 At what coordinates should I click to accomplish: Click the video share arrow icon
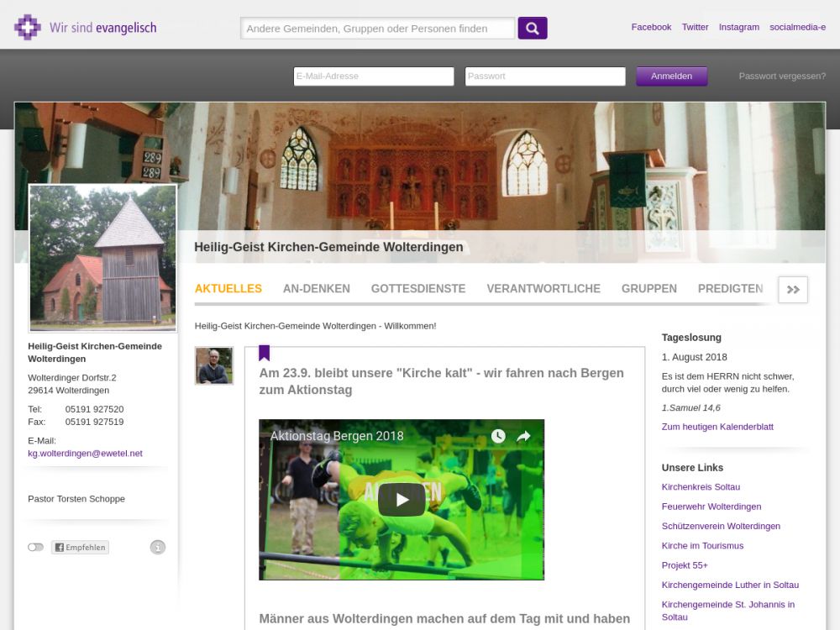click(x=523, y=436)
